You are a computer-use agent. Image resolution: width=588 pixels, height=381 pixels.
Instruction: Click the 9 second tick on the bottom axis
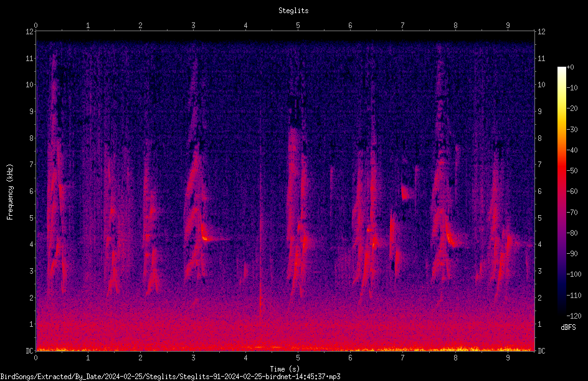pyautogui.click(x=508, y=358)
